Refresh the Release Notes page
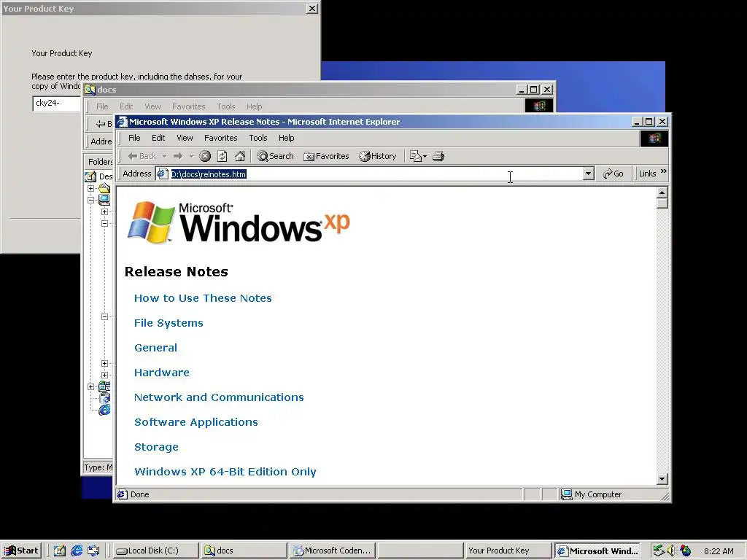The width and height of the screenshot is (747, 560). [222, 156]
